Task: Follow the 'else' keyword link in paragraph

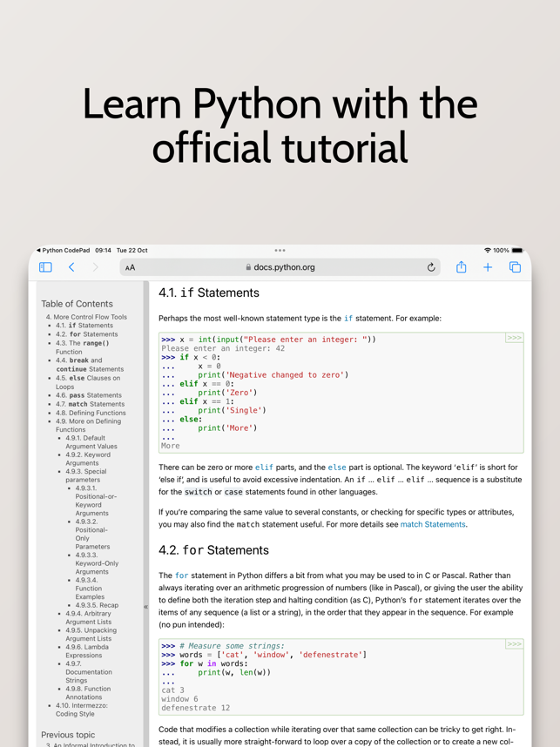Action: tap(337, 468)
